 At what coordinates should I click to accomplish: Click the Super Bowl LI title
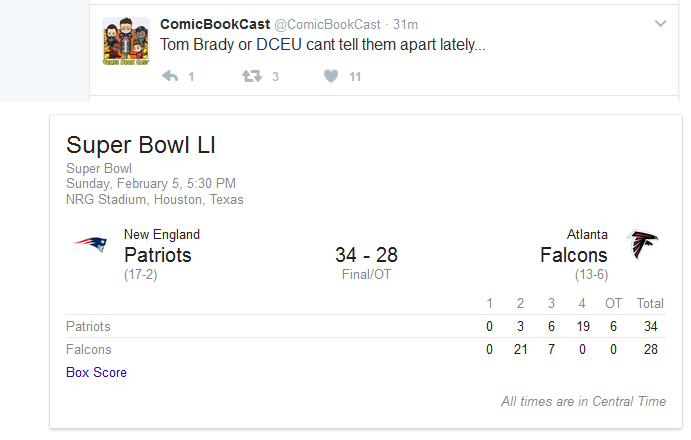[141, 145]
